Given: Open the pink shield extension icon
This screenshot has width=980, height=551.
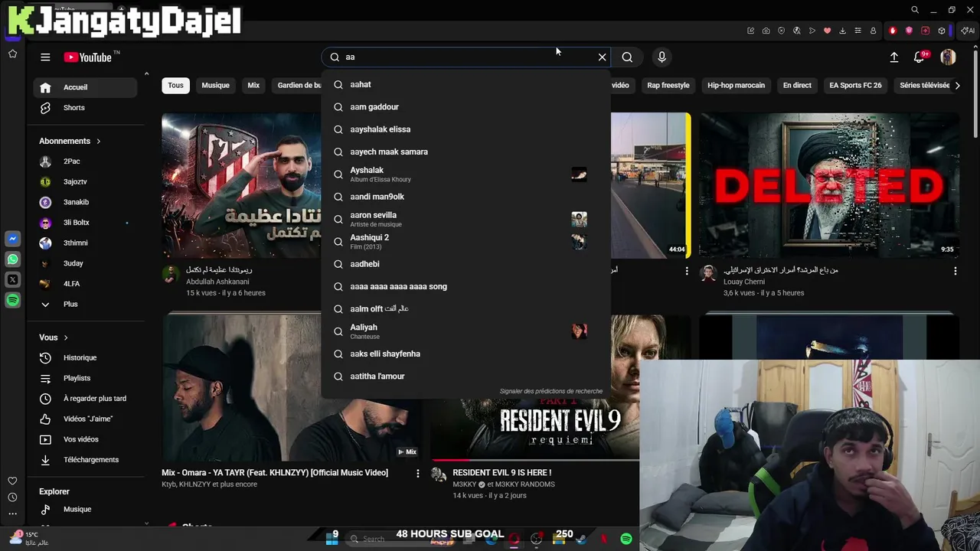Looking at the screenshot, I should coord(909,31).
